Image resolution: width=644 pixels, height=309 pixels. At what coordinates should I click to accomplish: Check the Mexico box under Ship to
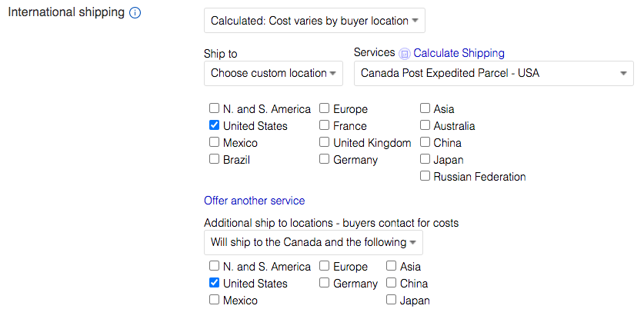[214, 142]
